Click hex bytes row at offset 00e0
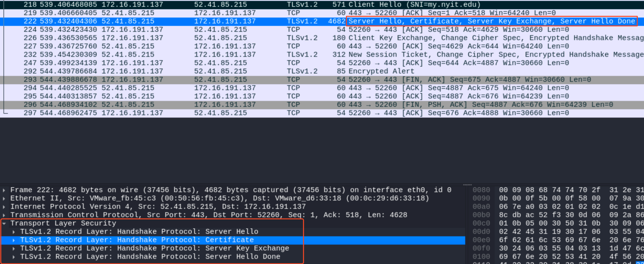 tap(550, 240)
